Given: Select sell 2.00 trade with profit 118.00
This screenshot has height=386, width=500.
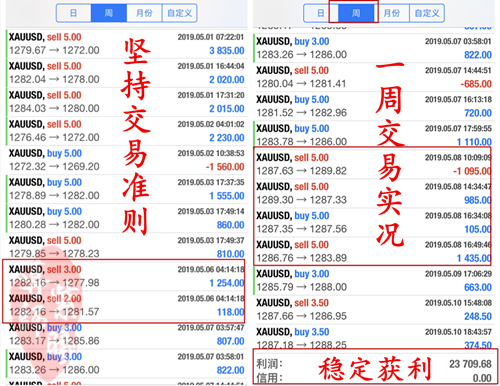Looking at the screenshot, I should (126, 305).
